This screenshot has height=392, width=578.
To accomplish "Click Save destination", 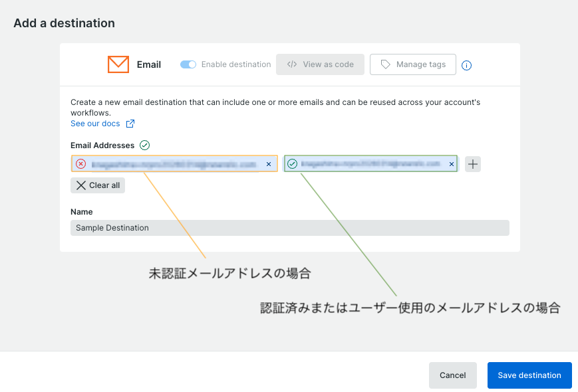I will tap(529, 375).
